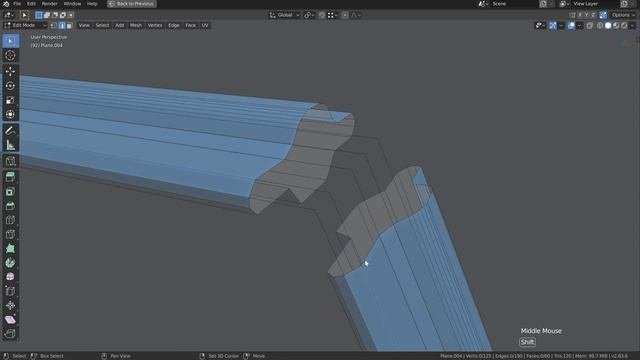Toggle proportional editing
This screenshot has height=360, width=640.
click(345, 15)
